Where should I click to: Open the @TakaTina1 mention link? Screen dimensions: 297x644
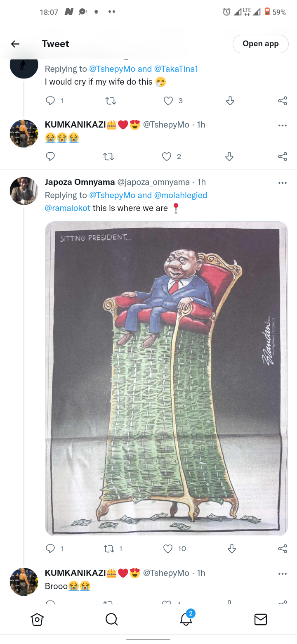pos(176,69)
